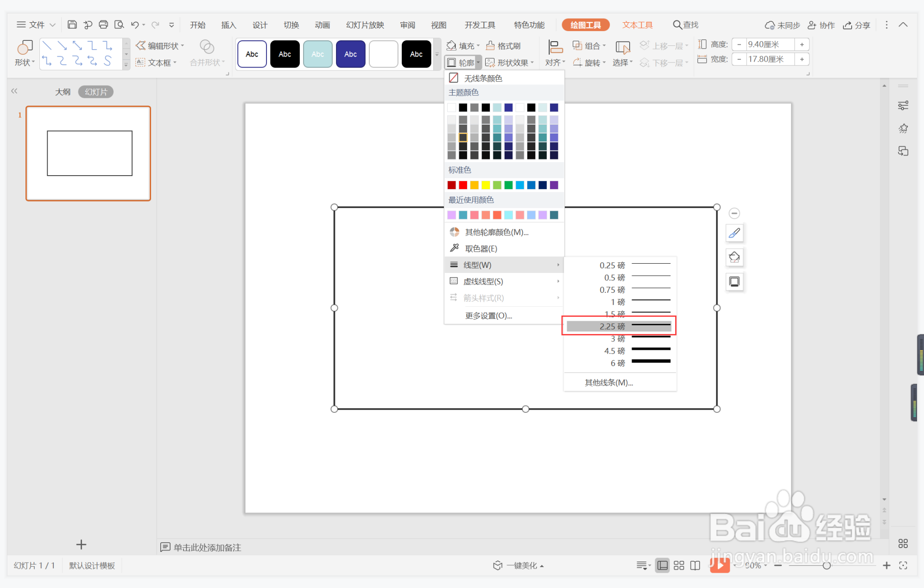924x588 pixels.
Task: Open the 插入 ribbon tab
Action: (228, 25)
